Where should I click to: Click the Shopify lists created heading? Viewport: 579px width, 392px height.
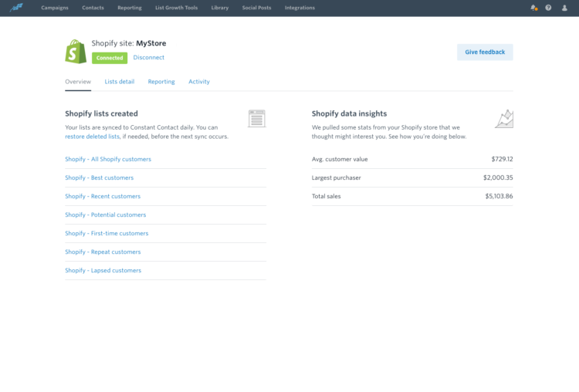click(x=102, y=113)
